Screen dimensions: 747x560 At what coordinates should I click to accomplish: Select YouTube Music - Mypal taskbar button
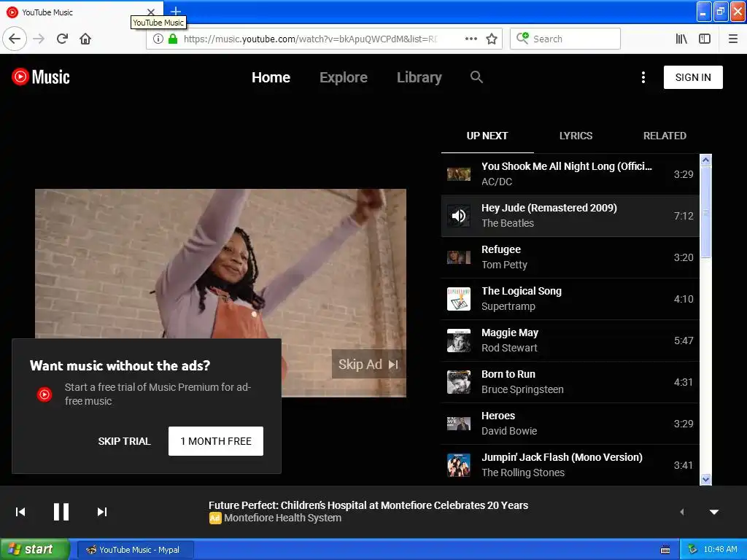[x=135, y=550]
